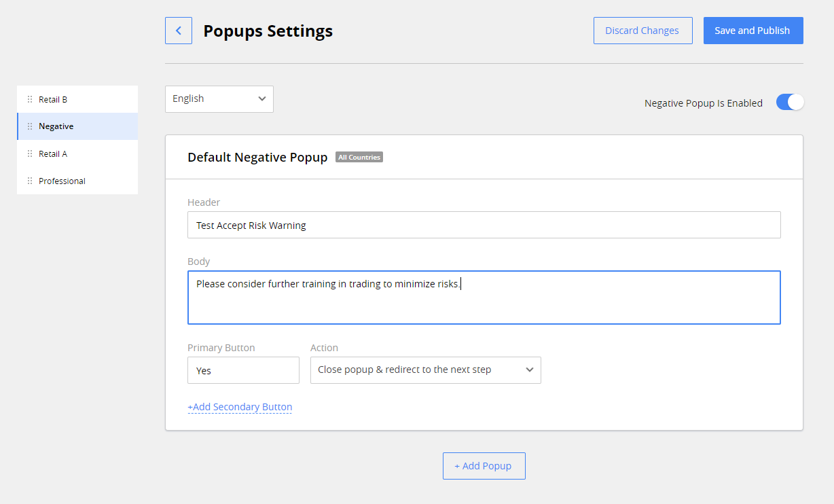
Task: Click the back arrow icon
Action: (178, 30)
